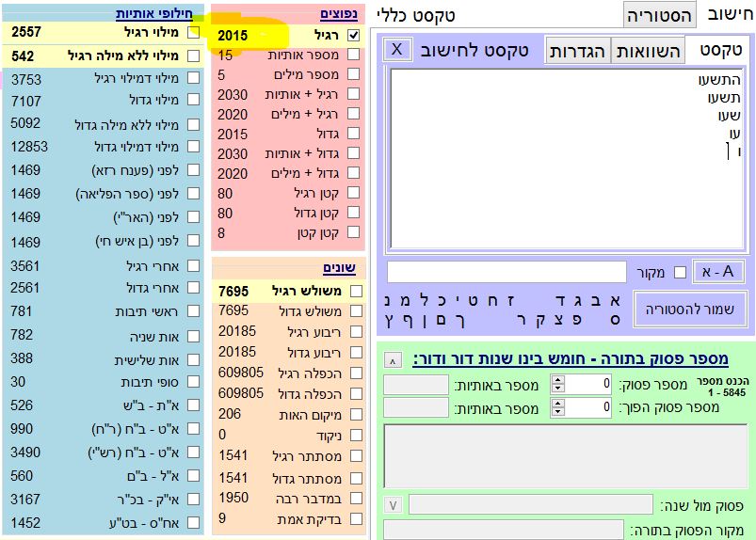This screenshot has height=540, width=756.
Task: Tick the מילוי רגיל checkbox
Action: click(194, 32)
